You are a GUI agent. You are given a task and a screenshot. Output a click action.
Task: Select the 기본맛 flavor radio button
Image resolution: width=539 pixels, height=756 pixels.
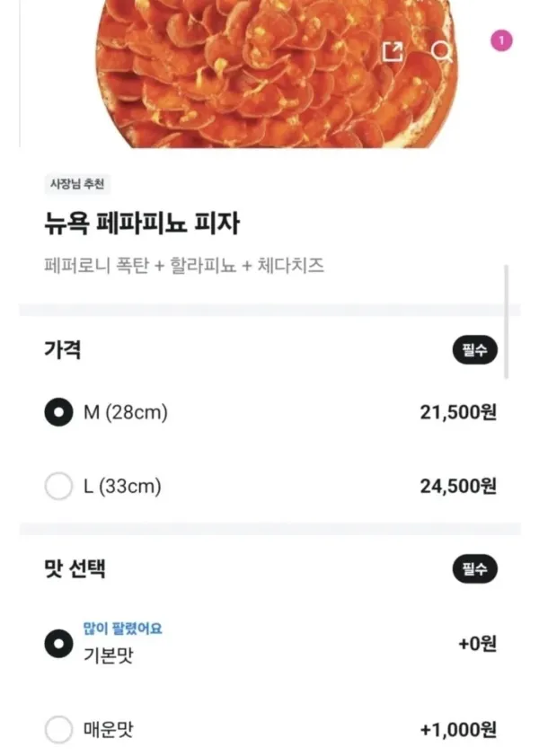[58, 644]
